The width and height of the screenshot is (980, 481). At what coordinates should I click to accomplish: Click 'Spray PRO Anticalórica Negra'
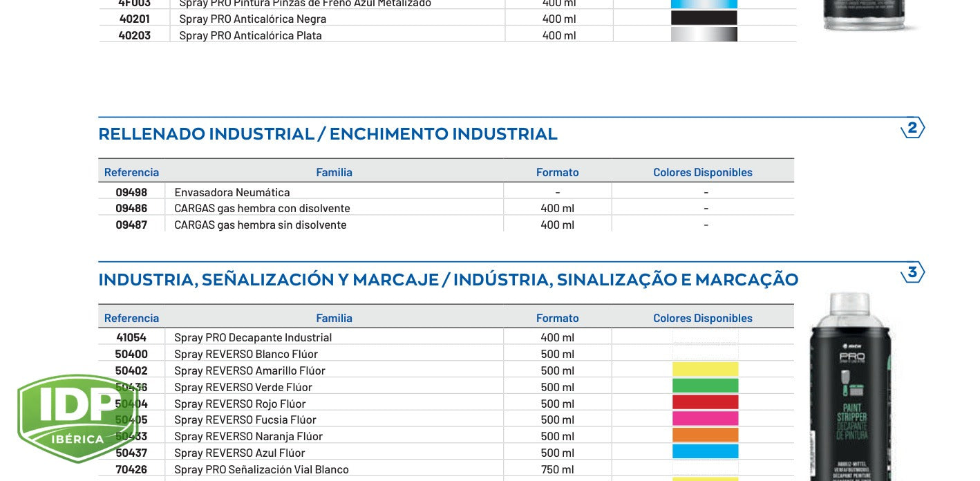[252, 19]
